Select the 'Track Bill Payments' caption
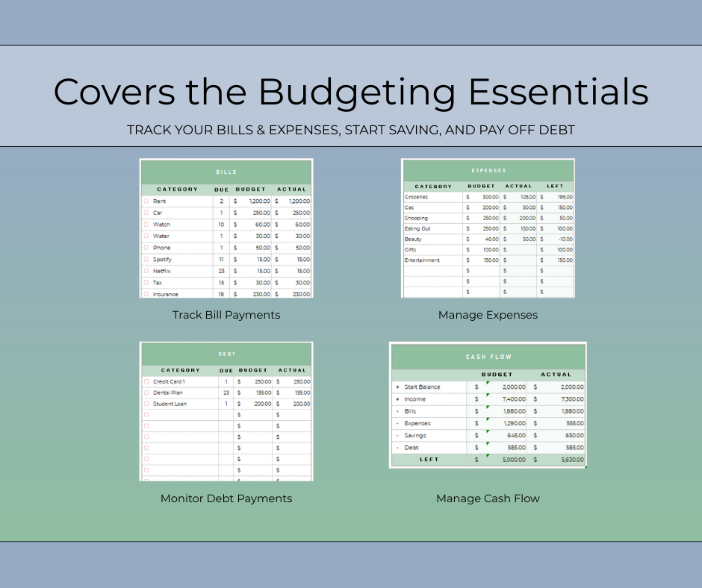 pyautogui.click(x=226, y=315)
